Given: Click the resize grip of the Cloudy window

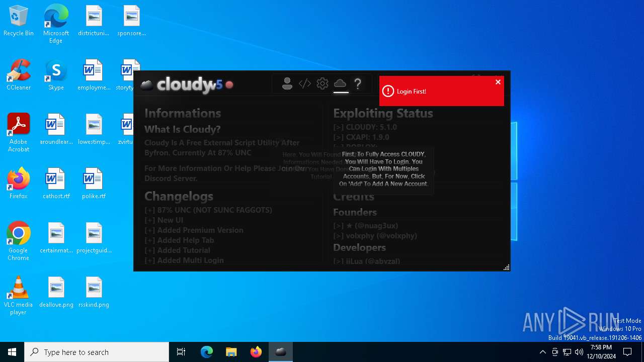Looking at the screenshot, I should coord(507,267).
